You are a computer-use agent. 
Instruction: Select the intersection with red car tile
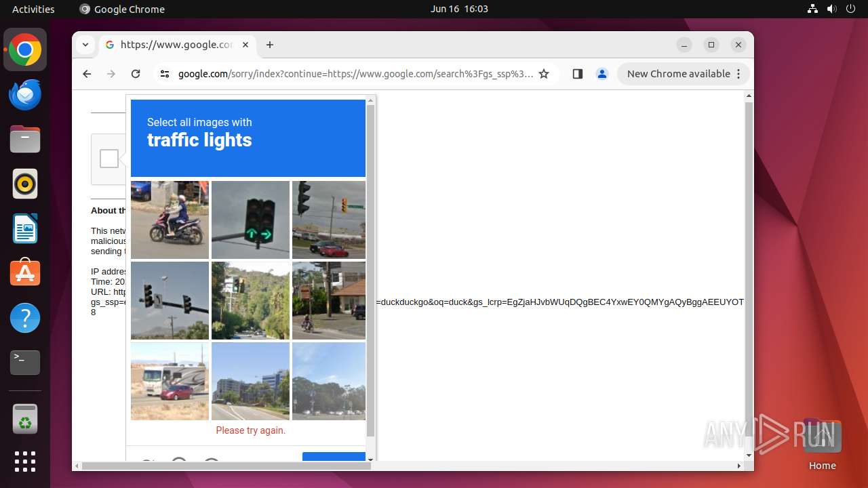tap(329, 220)
